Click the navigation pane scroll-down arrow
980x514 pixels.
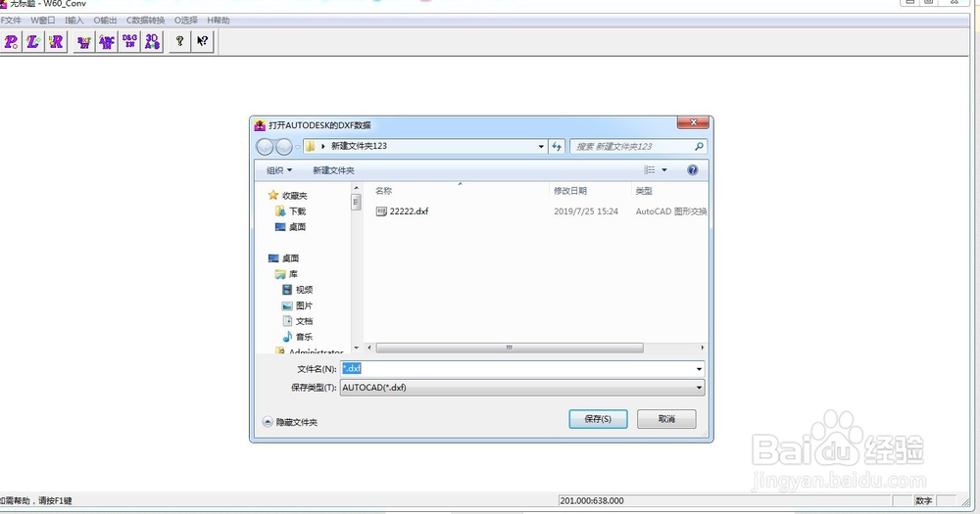[357, 348]
